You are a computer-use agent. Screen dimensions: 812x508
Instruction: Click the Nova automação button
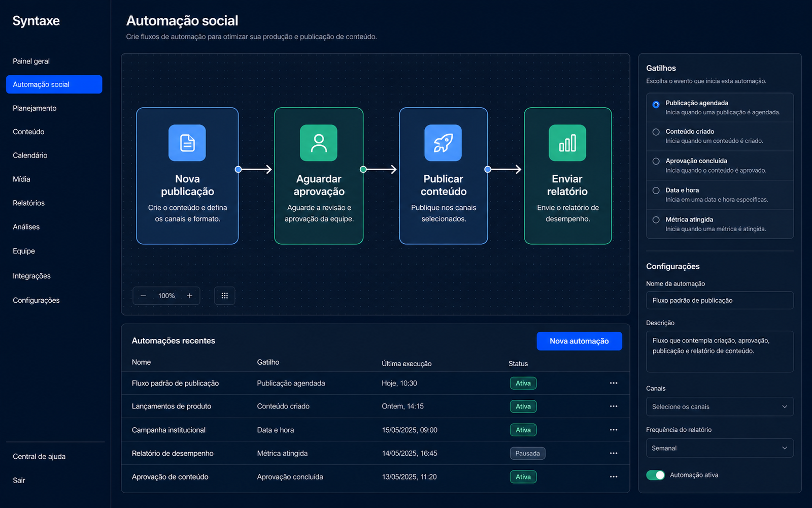click(579, 341)
